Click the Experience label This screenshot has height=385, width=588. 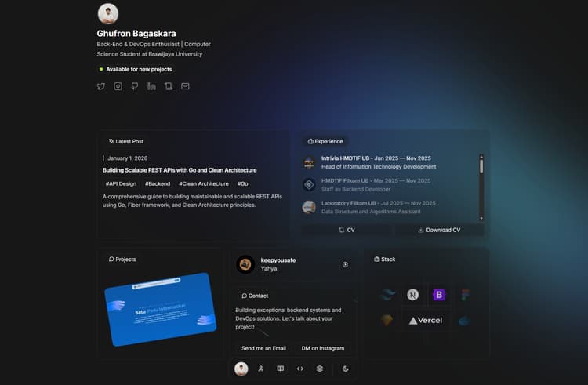click(x=325, y=141)
